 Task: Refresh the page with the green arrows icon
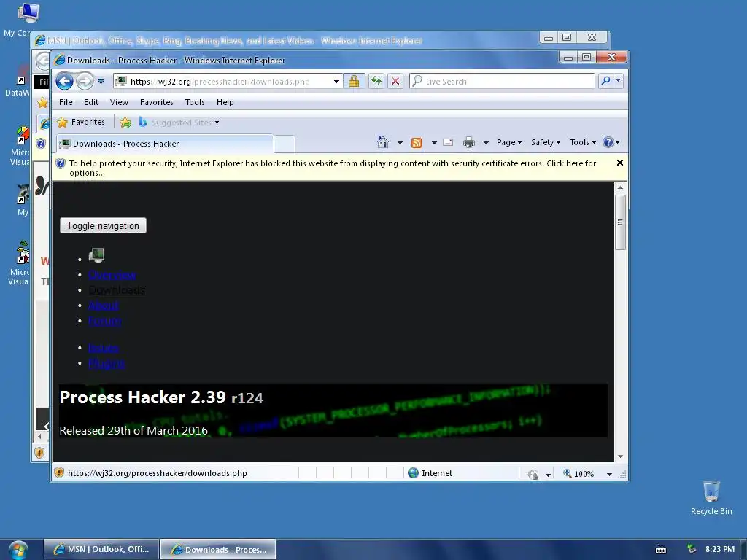point(376,81)
